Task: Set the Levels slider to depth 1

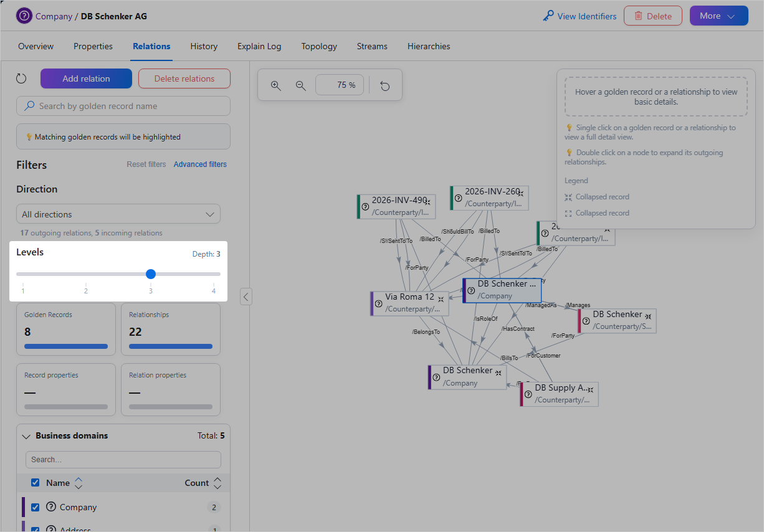Action: pyautogui.click(x=23, y=273)
